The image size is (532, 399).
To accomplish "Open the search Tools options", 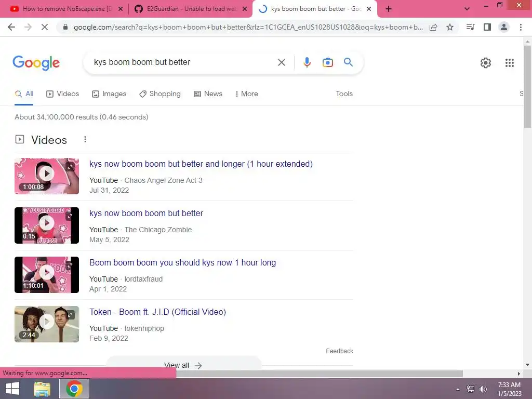I will 344,94.
